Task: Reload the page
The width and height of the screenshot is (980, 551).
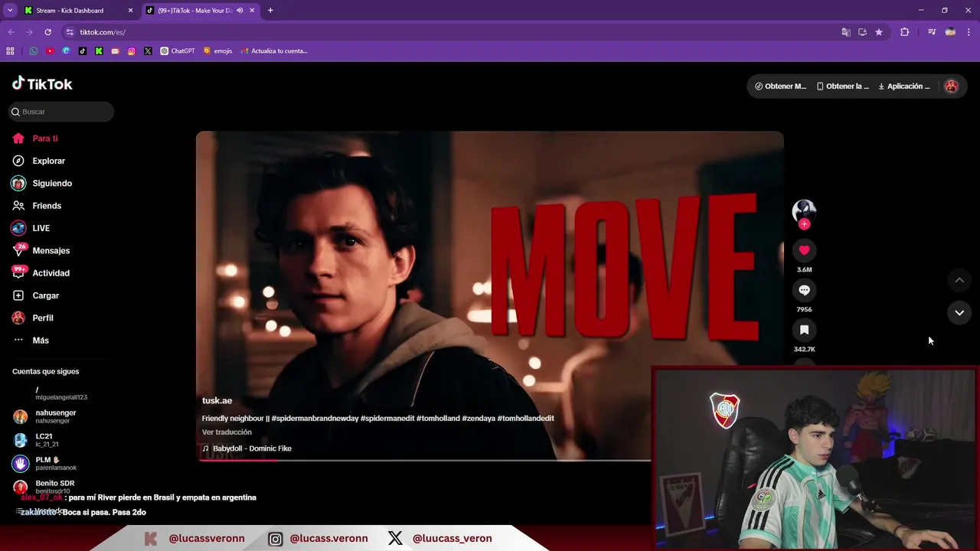Action: 47,32
